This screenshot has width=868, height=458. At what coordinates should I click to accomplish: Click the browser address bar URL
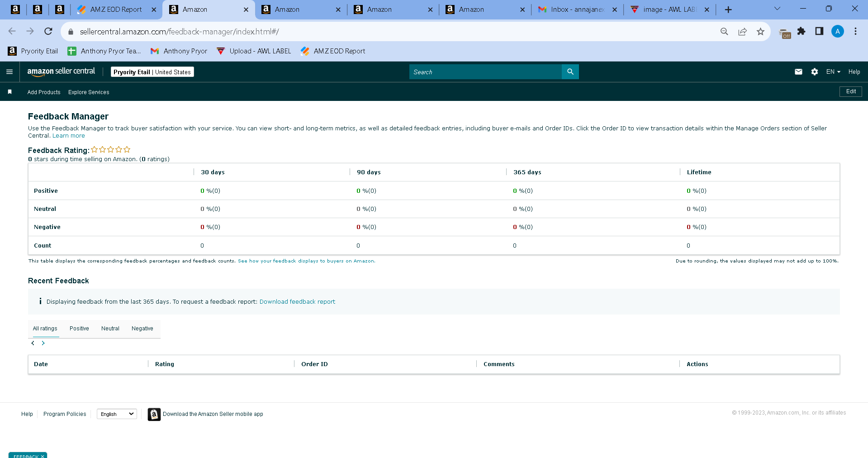[180, 32]
